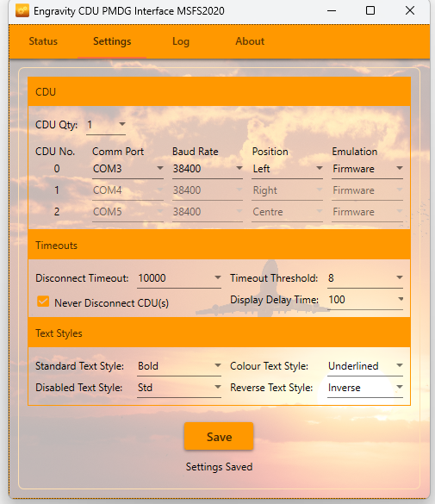435x504 pixels.
Task: Click the Text Styles section header
Action: click(x=219, y=333)
